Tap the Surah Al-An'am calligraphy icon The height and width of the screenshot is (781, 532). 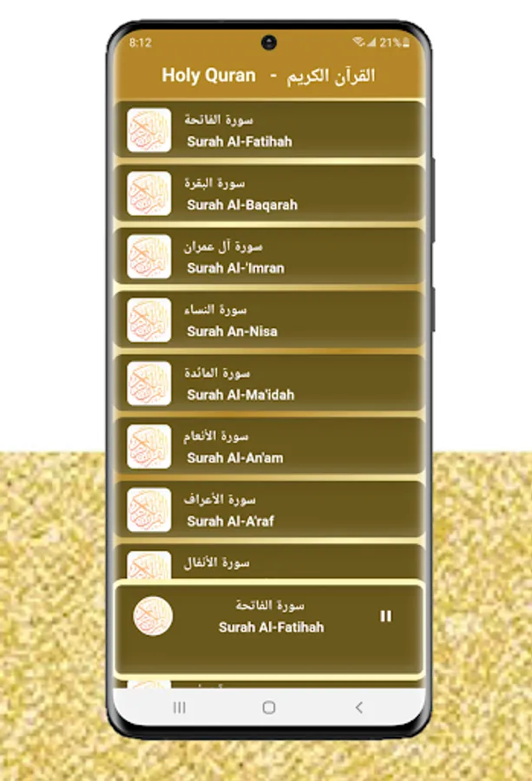click(149, 446)
